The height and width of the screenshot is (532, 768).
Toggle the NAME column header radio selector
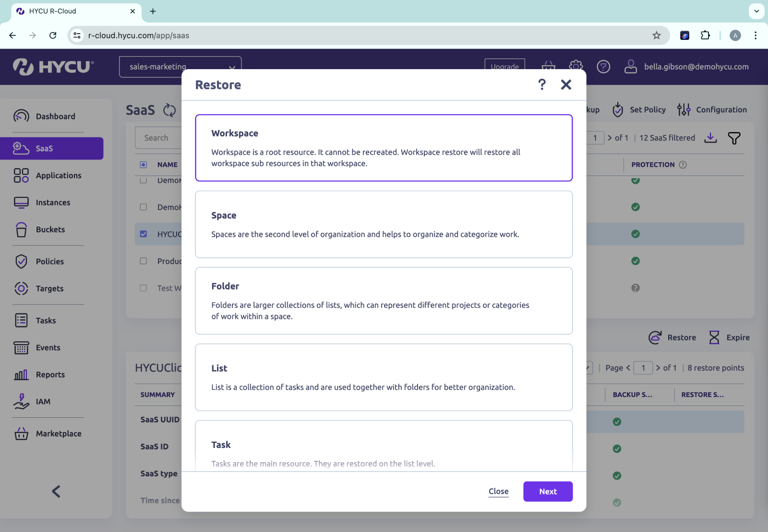[x=144, y=164]
